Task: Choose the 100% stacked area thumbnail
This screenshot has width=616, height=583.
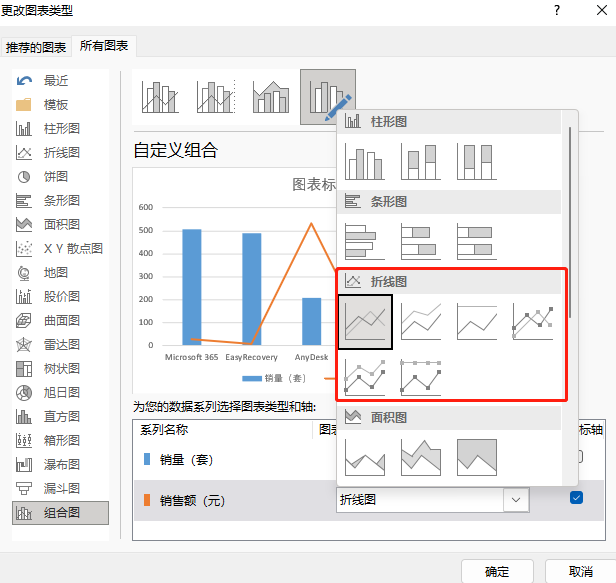Action: click(x=477, y=457)
